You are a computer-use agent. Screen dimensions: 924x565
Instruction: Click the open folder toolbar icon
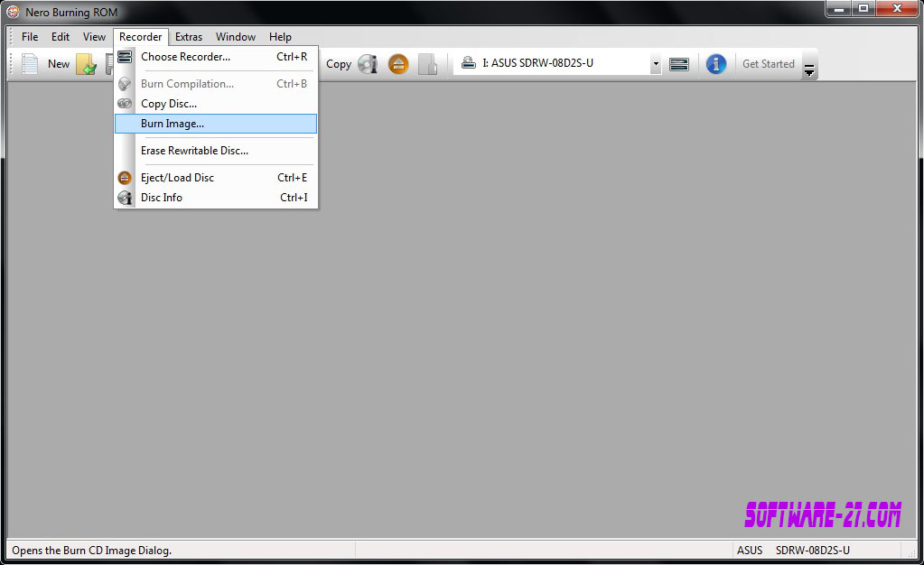click(x=86, y=64)
